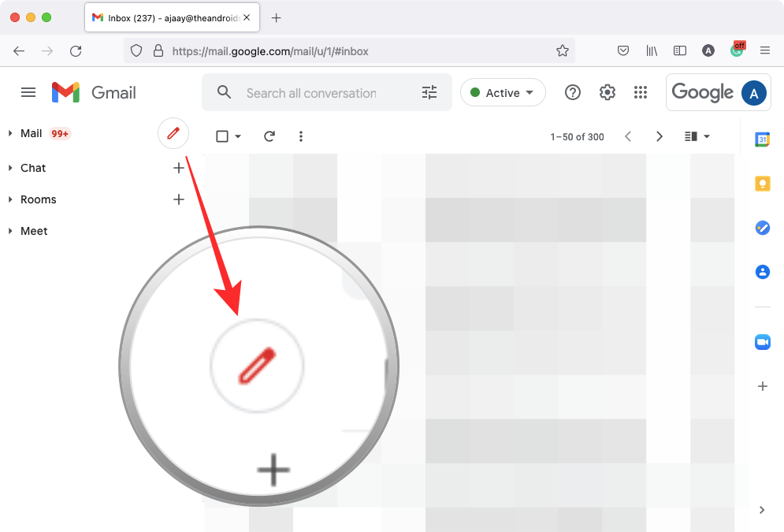Open the Google Meet side panel icon
The width and height of the screenshot is (784, 532).
pos(762,341)
